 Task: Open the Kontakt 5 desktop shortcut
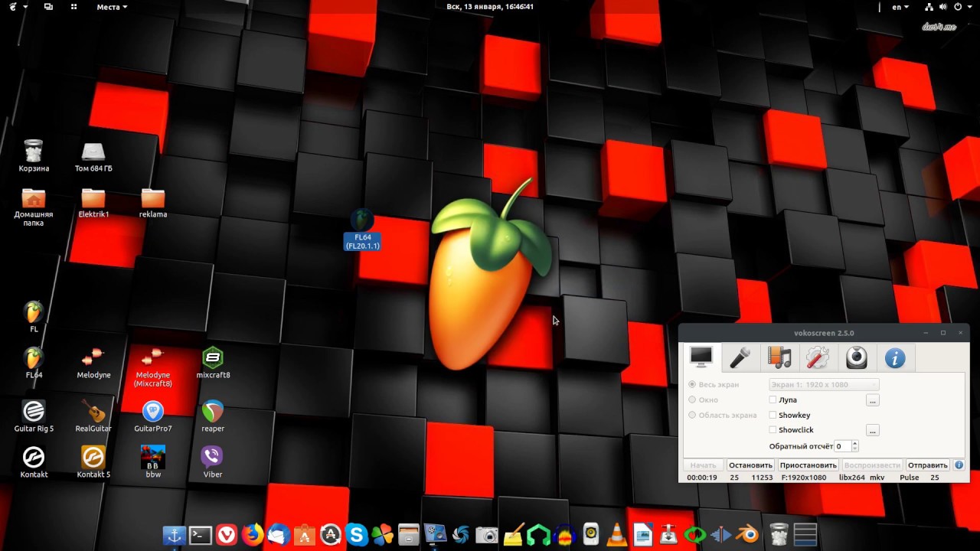point(93,462)
